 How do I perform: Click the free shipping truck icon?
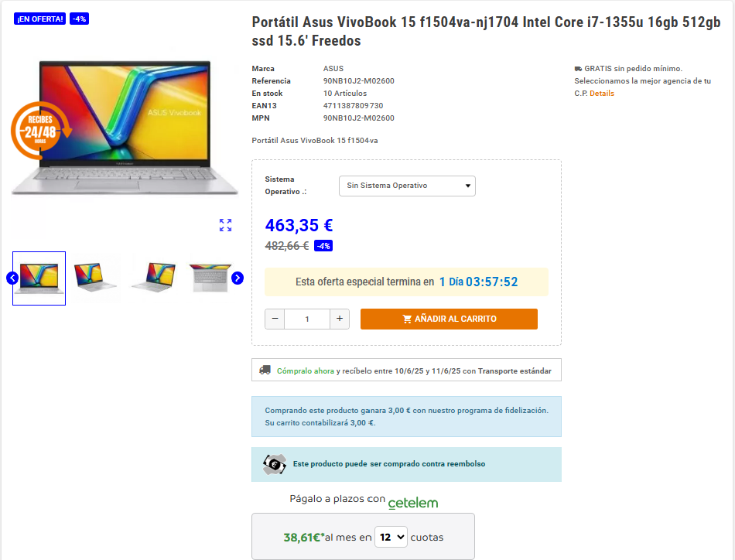click(x=578, y=69)
